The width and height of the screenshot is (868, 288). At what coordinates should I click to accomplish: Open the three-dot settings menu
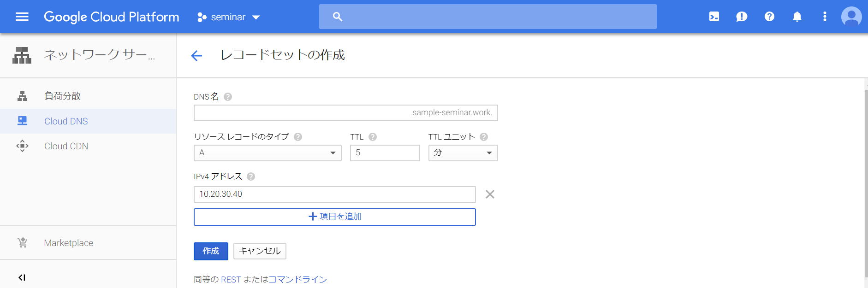coord(825,17)
